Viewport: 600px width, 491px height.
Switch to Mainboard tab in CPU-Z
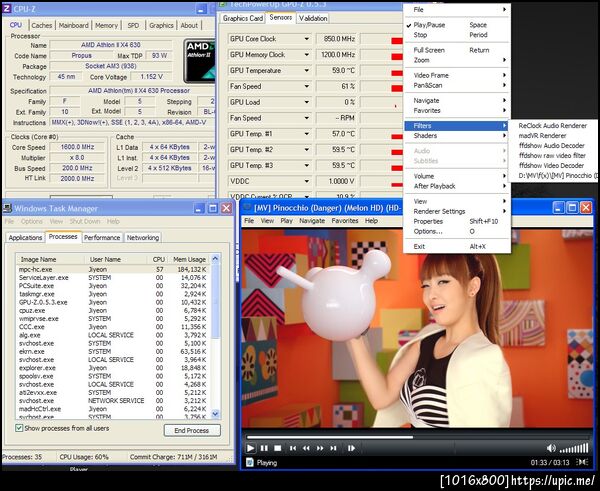[73, 25]
